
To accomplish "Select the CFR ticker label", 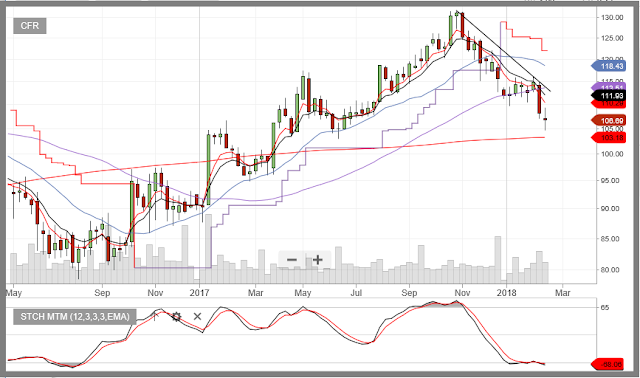I will click(30, 26).
